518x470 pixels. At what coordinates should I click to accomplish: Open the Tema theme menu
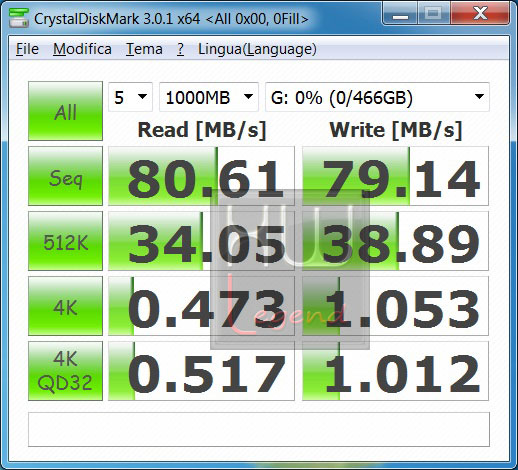click(144, 49)
